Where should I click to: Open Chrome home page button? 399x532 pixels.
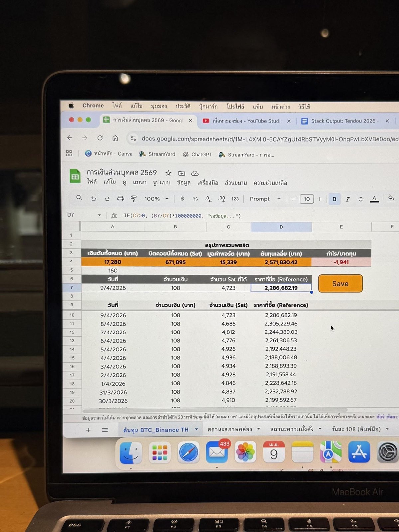115,138
